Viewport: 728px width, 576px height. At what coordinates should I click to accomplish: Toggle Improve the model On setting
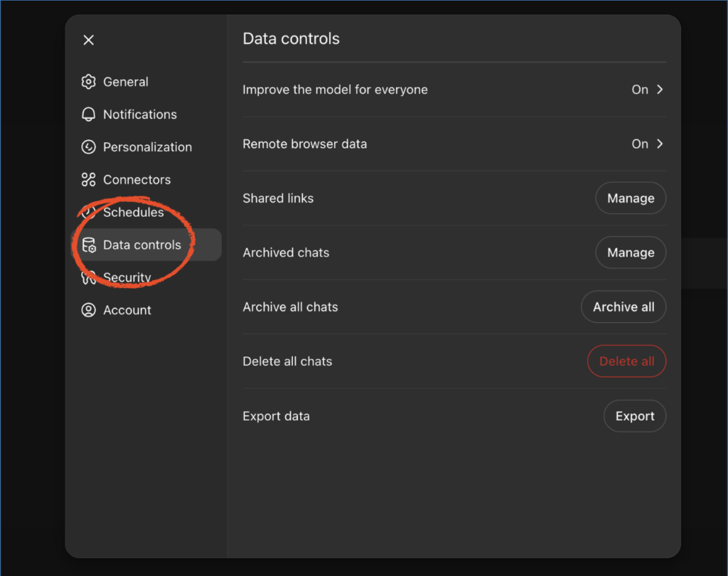[640, 90]
